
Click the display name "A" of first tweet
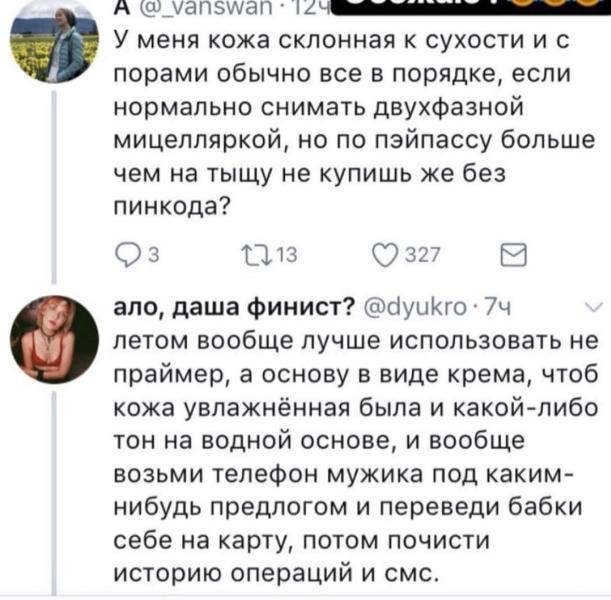122,8
